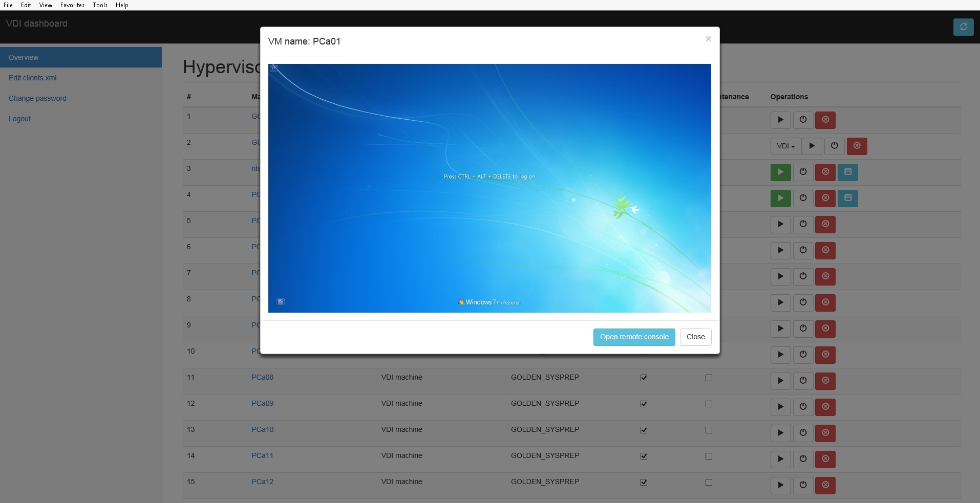Tick the maintenance checkbox for PCa08

point(709,378)
